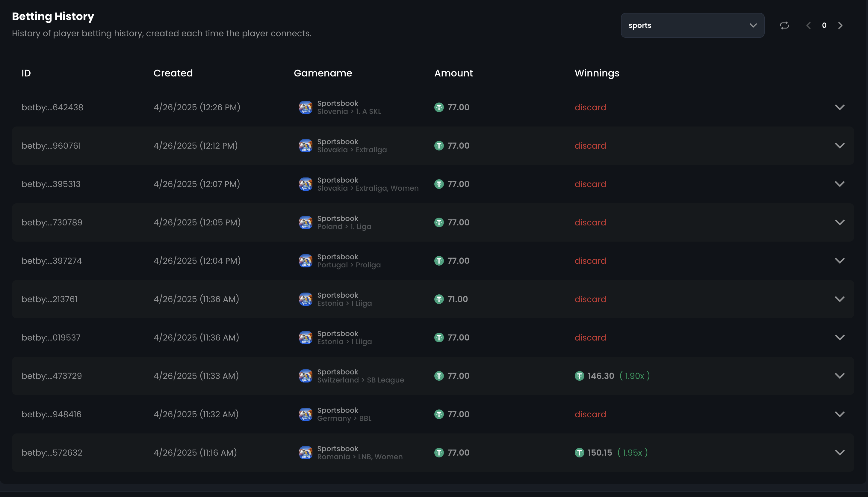Click the Amount column header
This screenshot has height=497, width=868.
[x=453, y=73]
